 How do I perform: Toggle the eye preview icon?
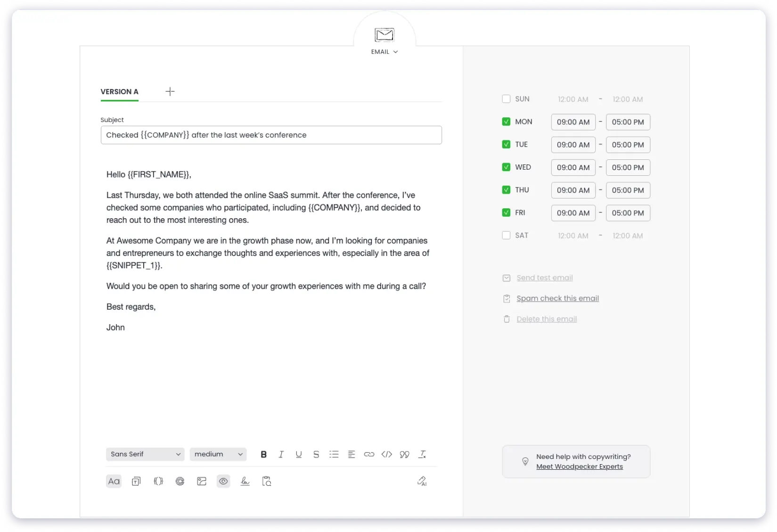click(223, 481)
